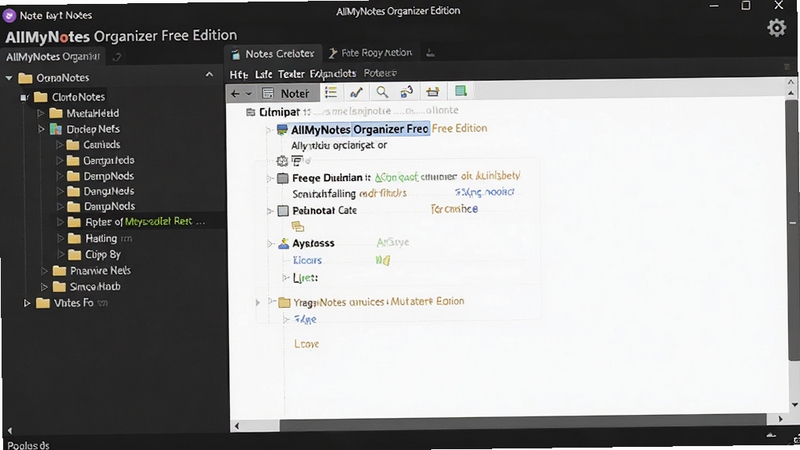Expand the Ljret: row
This screenshot has width=800, height=450.
[286, 278]
